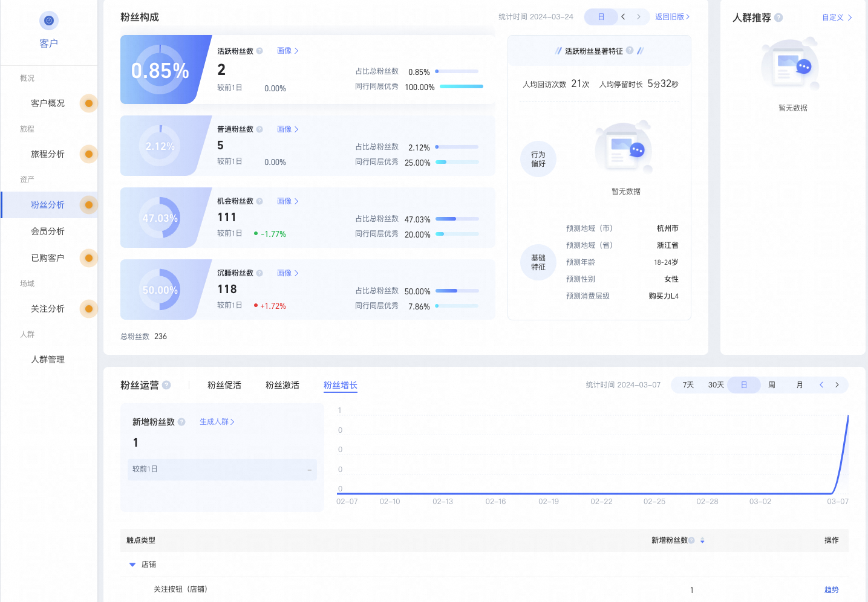Open 已购客户 in sidebar
Screen dimensions: 868x602
[x=48, y=258]
